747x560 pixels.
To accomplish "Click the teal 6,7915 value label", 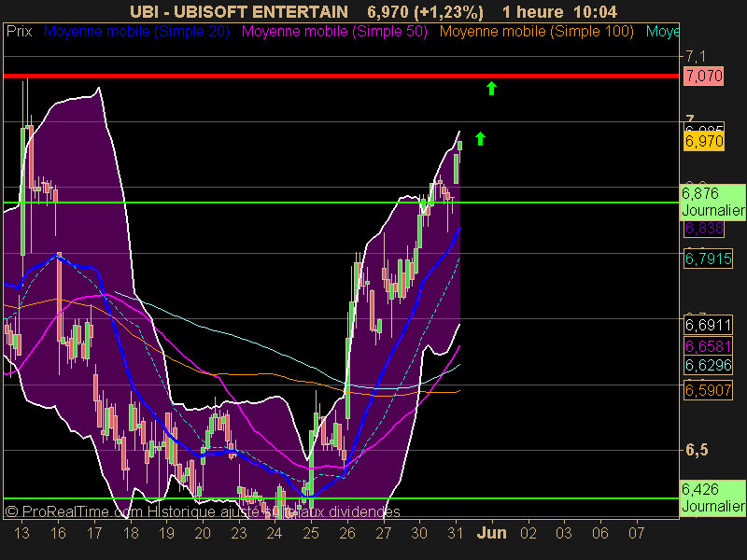I will [x=709, y=259].
